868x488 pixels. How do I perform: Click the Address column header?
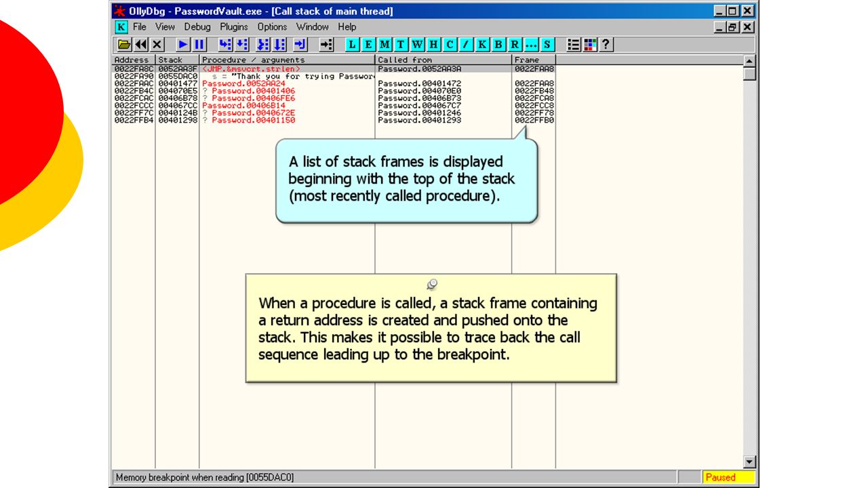coord(134,60)
